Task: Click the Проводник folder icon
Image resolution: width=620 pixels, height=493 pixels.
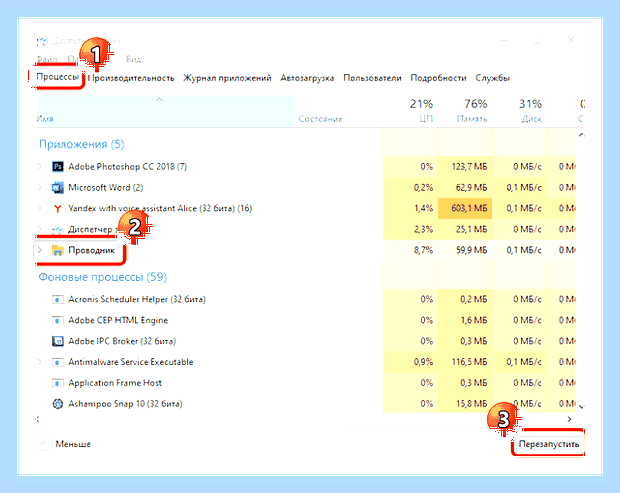Action: point(58,250)
